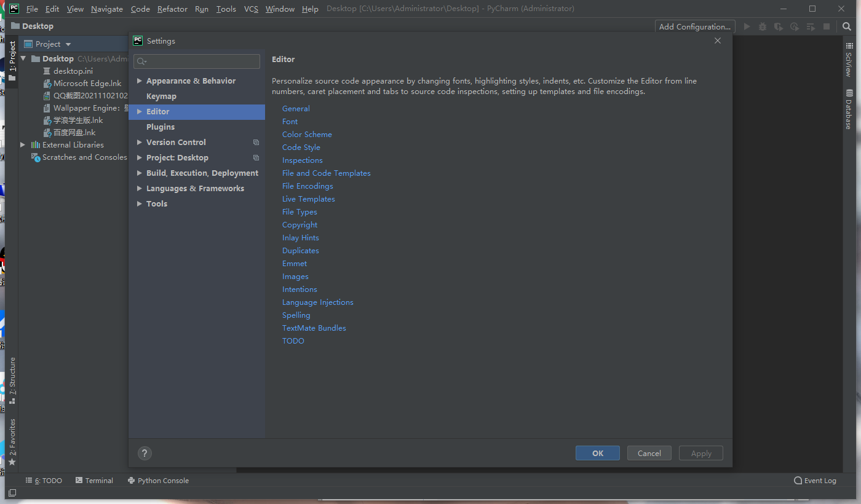Open the Live Templates link

click(309, 199)
